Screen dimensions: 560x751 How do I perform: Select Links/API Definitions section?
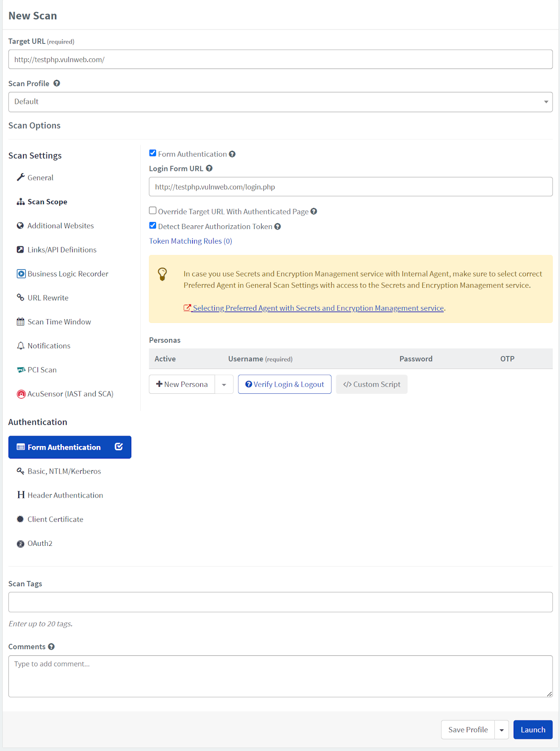pos(62,250)
